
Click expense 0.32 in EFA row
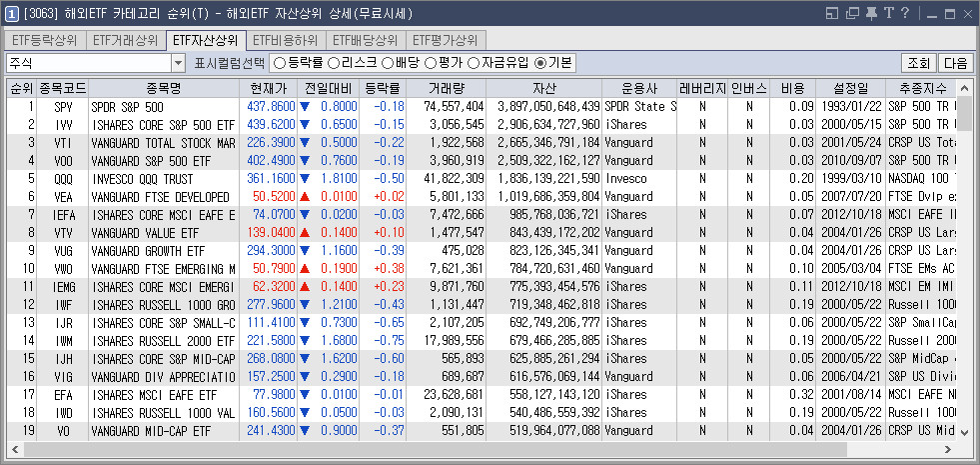[x=802, y=395]
